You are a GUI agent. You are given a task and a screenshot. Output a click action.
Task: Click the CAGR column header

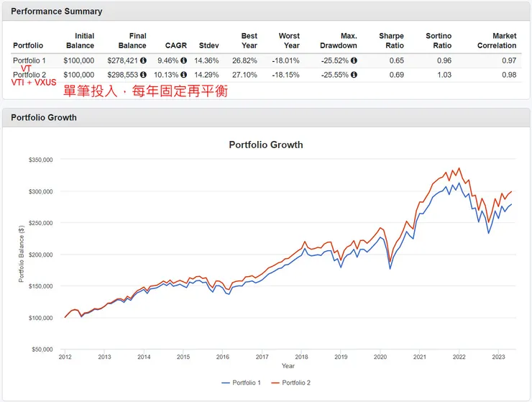pyautogui.click(x=175, y=45)
